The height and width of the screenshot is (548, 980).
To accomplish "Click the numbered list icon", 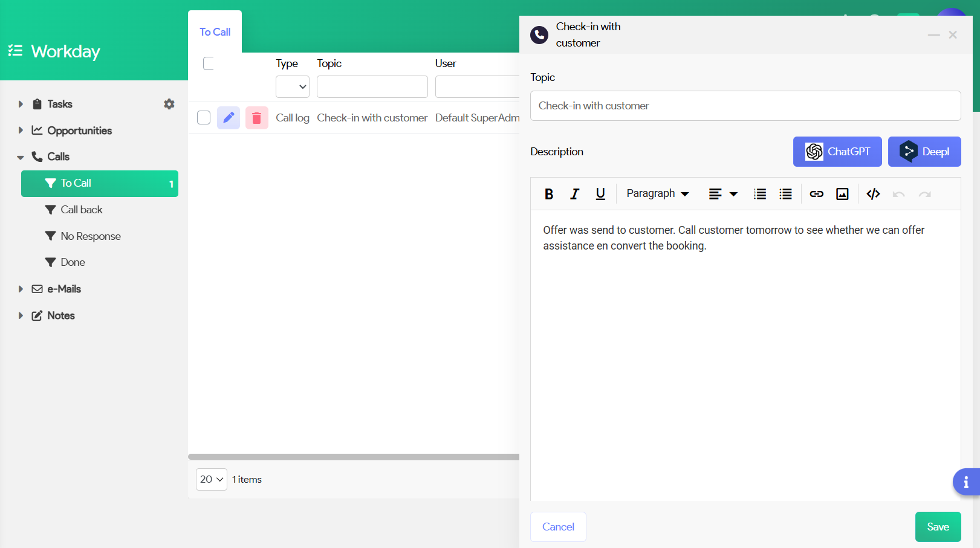I will click(x=760, y=194).
